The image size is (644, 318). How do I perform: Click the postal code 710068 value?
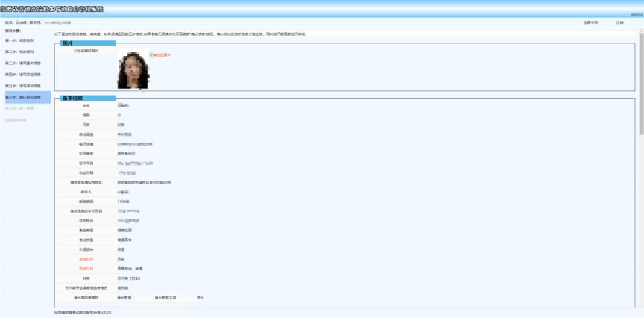pos(124,201)
